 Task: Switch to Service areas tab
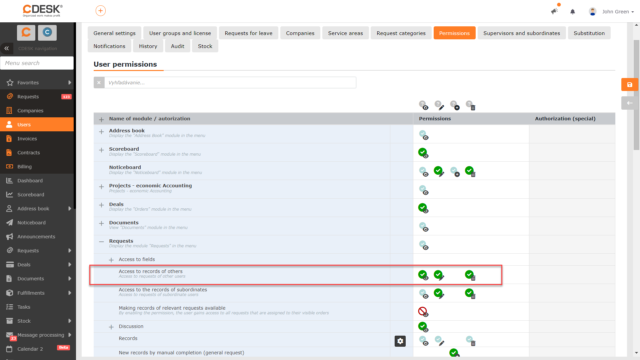(x=345, y=33)
